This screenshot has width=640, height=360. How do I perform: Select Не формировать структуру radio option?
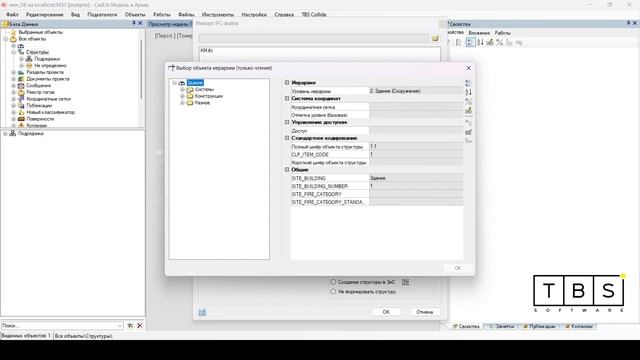(x=333, y=292)
